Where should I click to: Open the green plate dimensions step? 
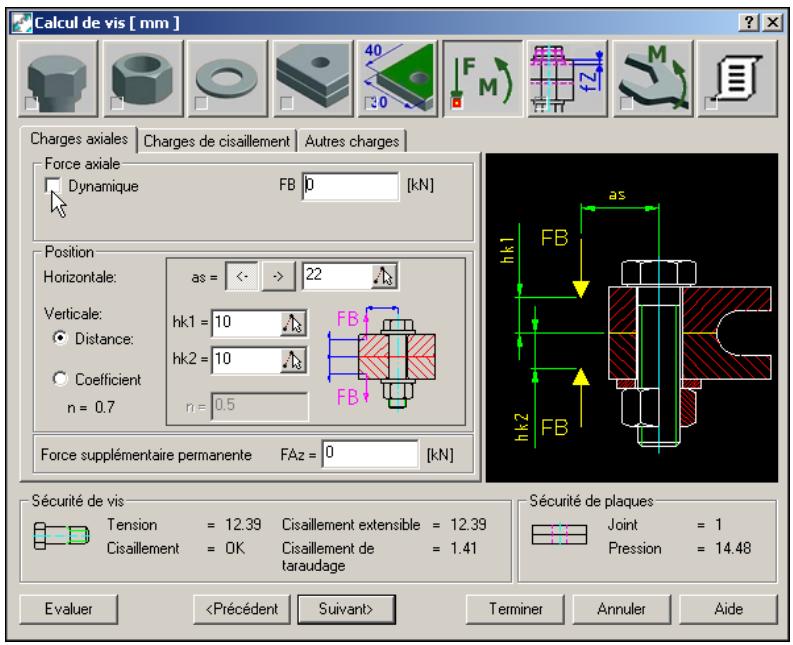tap(398, 79)
